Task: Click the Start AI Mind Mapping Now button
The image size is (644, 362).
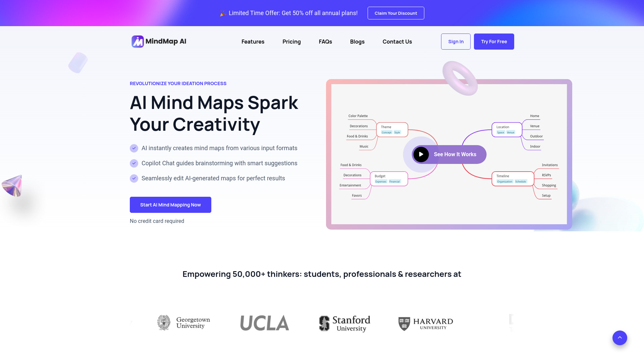Action: click(x=170, y=205)
